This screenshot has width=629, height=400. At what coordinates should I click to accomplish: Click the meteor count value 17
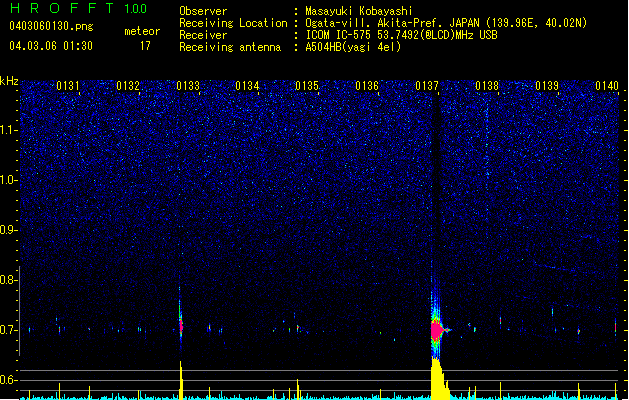[x=145, y=46]
